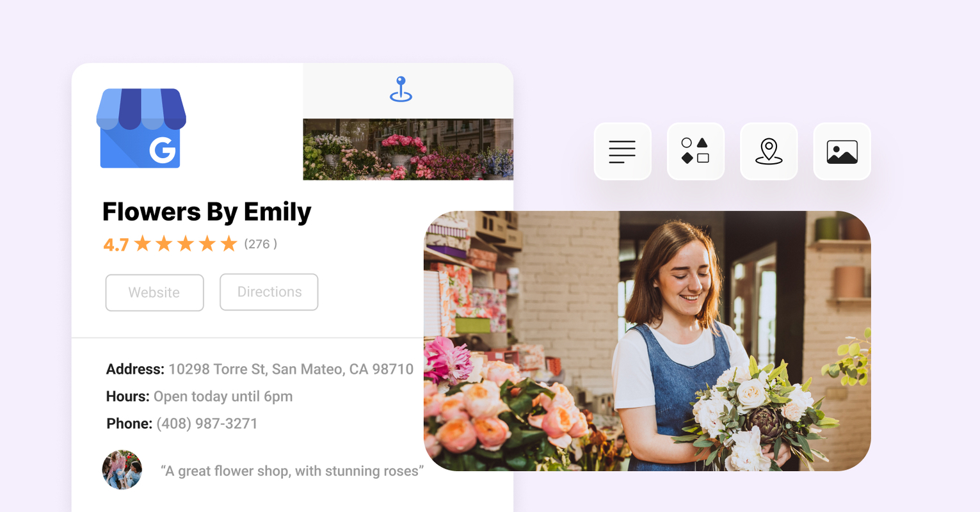Click the Open today until 6pm hours
Image resolution: width=980 pixels, height=512 pixels.
click(223, 396)
